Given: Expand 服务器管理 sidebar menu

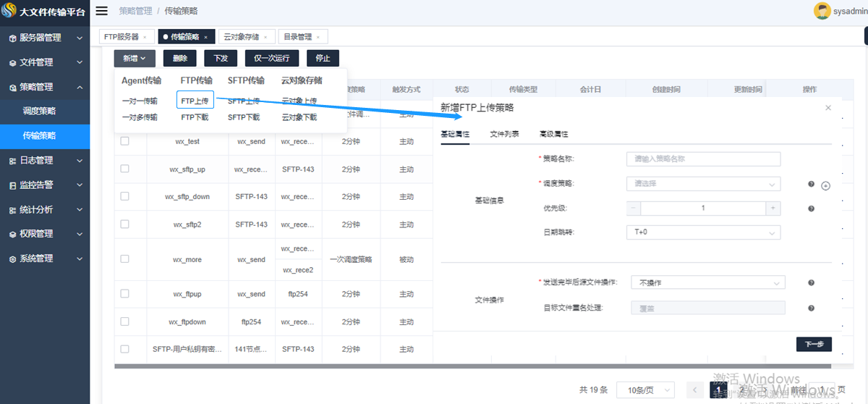Looking at the screenshot, I should pyautogui.click(x=45, y=38).
